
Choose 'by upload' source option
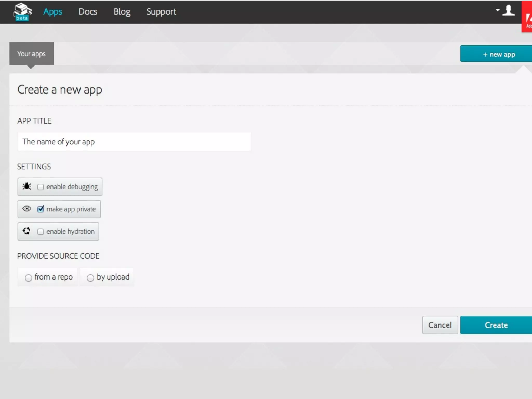[x=90, y=278]
